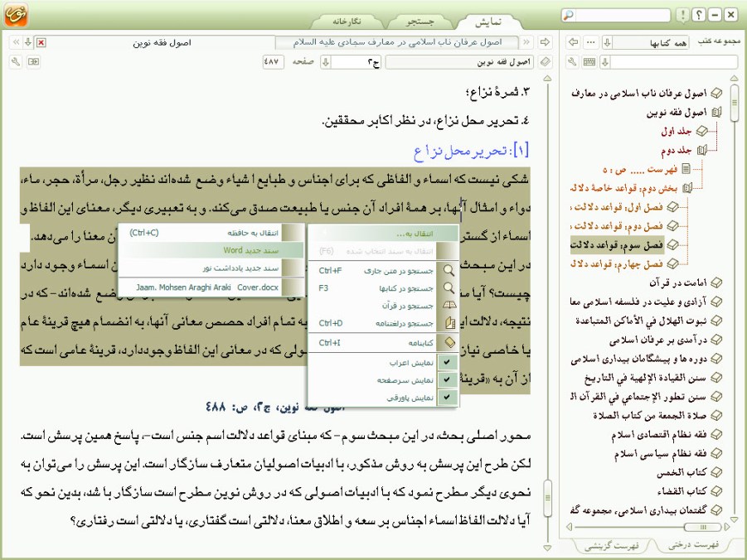Click the book icon beside صلاة الجمعة

[x=716, y=415]
